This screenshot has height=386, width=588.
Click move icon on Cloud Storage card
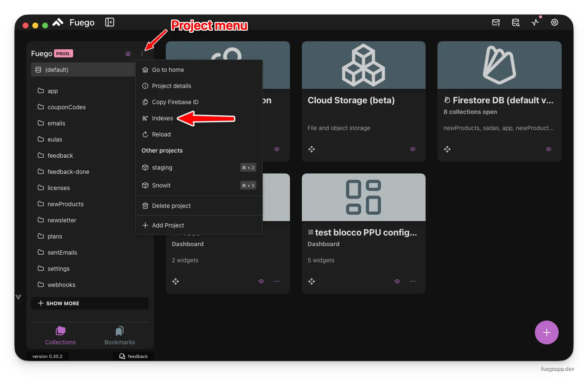pyautogui.click(x=312, y=149)
